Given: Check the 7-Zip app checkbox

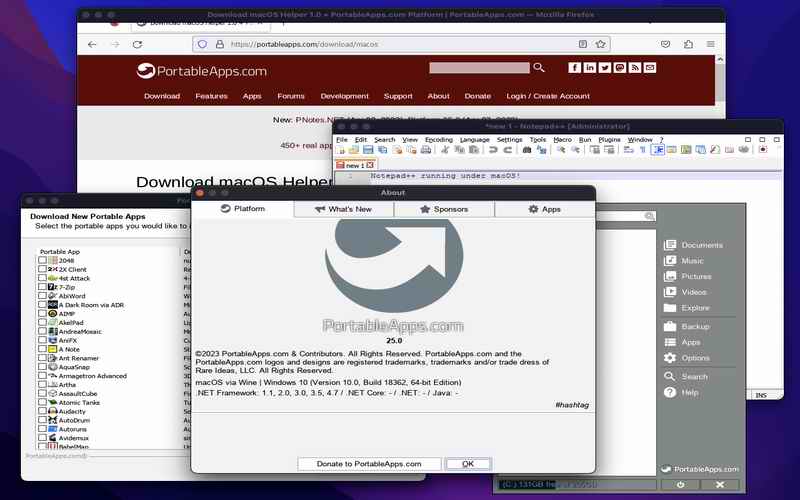Looking at the screenshot, I should [42, 287].
